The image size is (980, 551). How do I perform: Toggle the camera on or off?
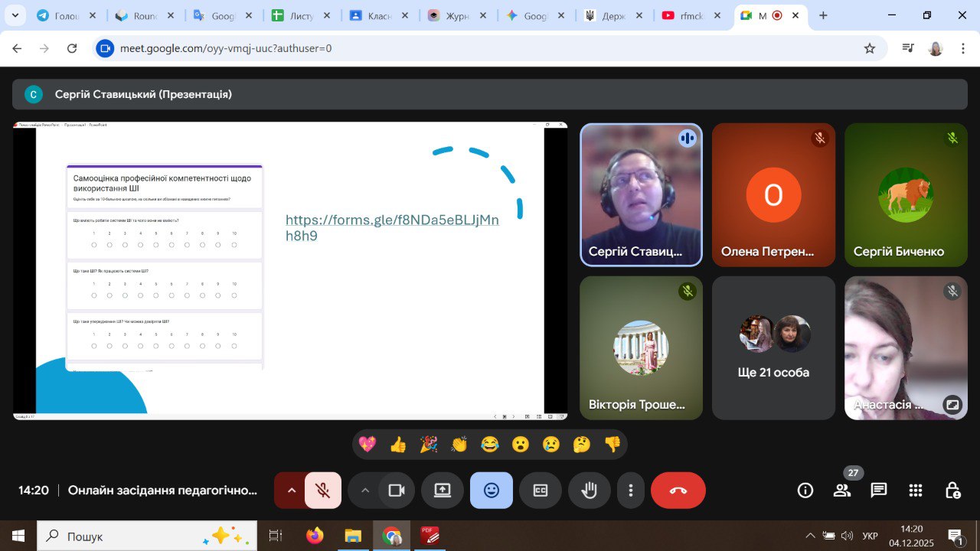tap(397, 491)
